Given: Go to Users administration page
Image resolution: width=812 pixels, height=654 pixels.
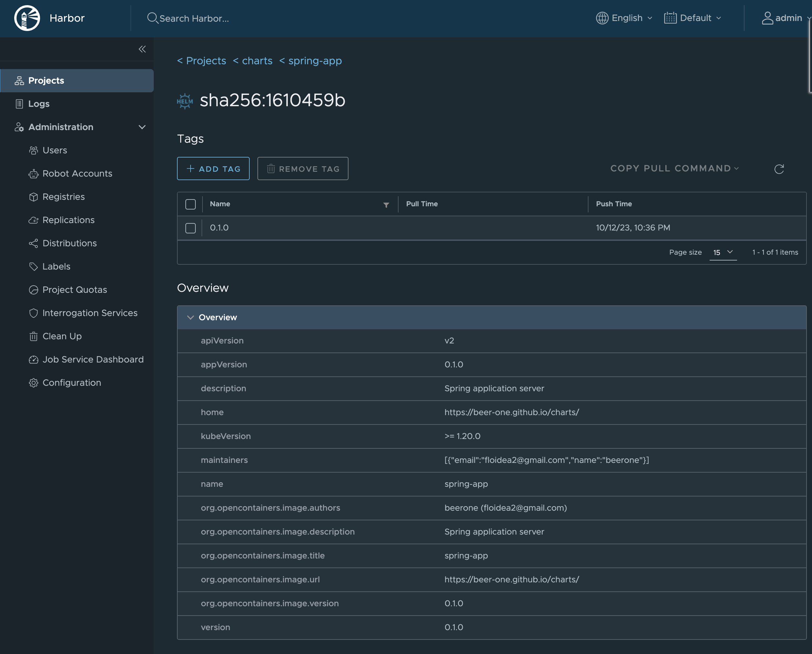Looking at the screenshot, I should (55, 150).
